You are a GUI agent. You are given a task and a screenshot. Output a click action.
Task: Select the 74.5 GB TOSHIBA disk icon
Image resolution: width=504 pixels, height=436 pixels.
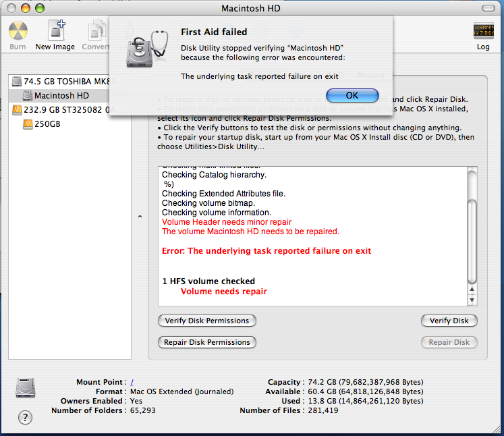pos(17,82)
